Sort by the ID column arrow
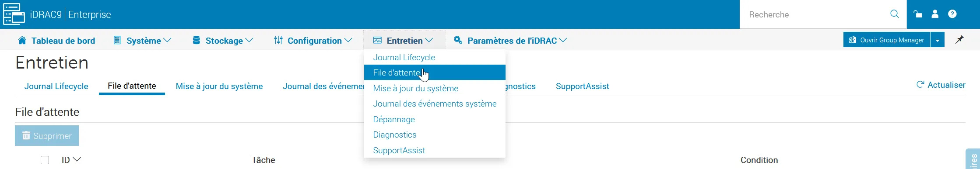Image resolution: width=980 pixels, height=169 pixels. point(77,160)
